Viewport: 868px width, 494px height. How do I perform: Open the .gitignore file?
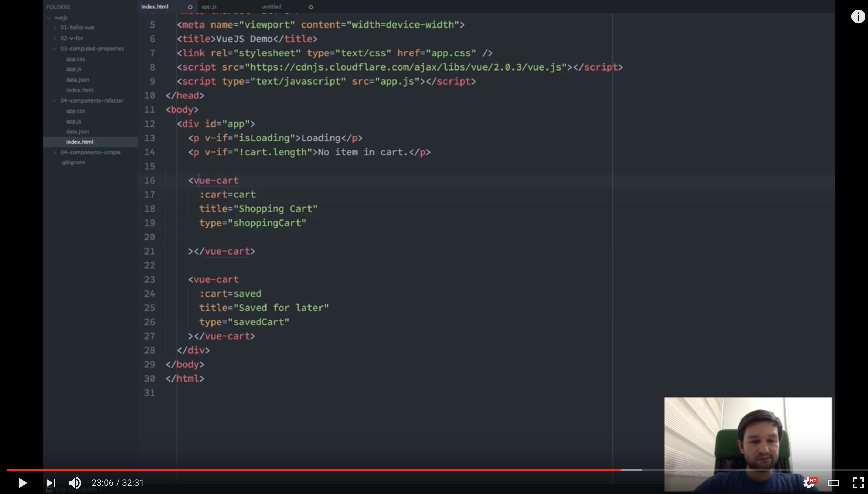(73, 162)
